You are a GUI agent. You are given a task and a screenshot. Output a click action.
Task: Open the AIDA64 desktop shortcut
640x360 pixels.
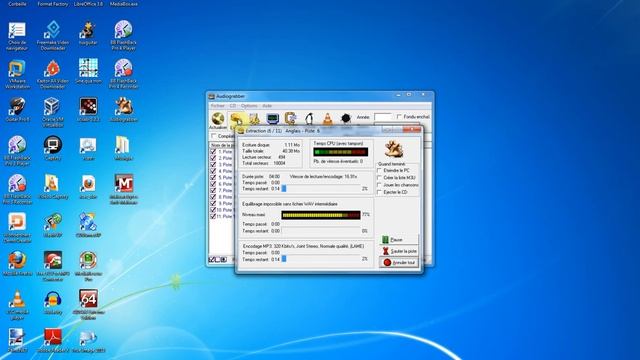click(x=88, y=305)
